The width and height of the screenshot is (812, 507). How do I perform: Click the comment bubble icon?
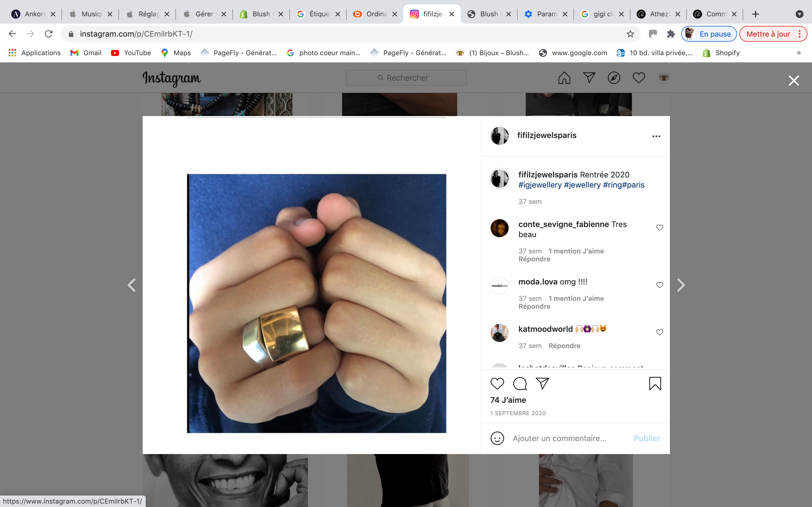pyautogui.click(x=520, y=383)
